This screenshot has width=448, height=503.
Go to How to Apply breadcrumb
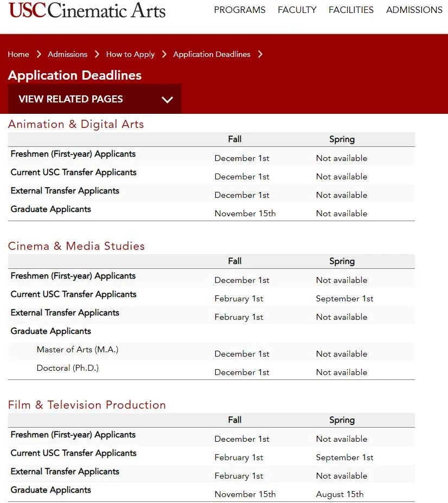[x=130, y=54]
